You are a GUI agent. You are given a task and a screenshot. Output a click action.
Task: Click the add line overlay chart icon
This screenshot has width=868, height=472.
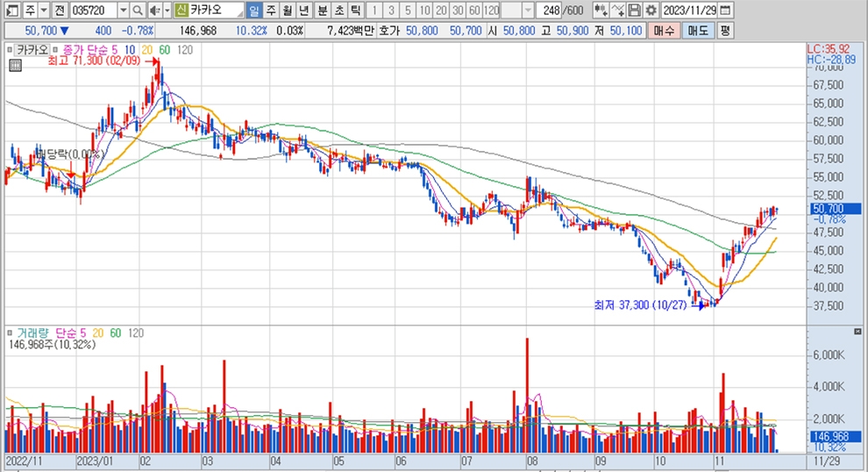(x=618, y=10)
